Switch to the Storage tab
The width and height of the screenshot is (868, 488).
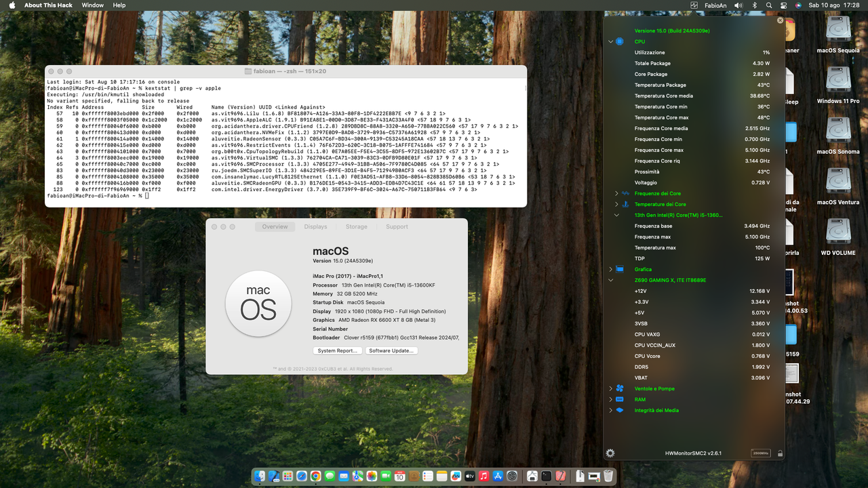(356, 226)
